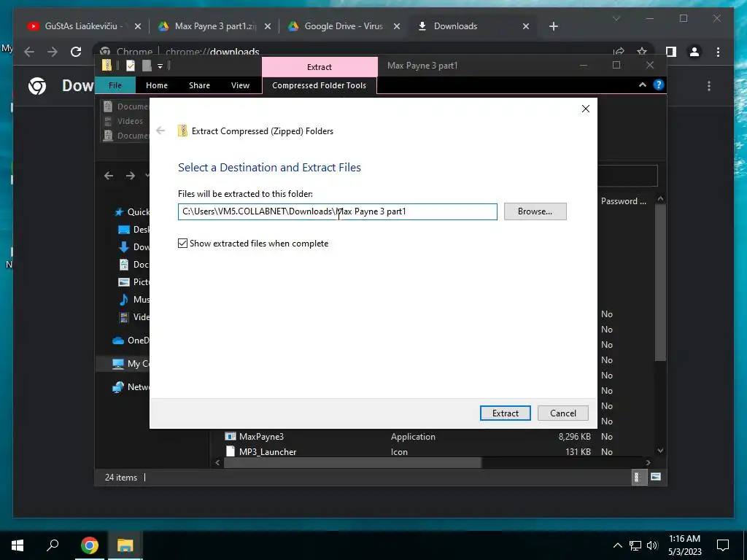This screenshot has width=747, height=560.
Task: Click the zip folder icon in Explorer title bar
Action: (x=107, y=65)
